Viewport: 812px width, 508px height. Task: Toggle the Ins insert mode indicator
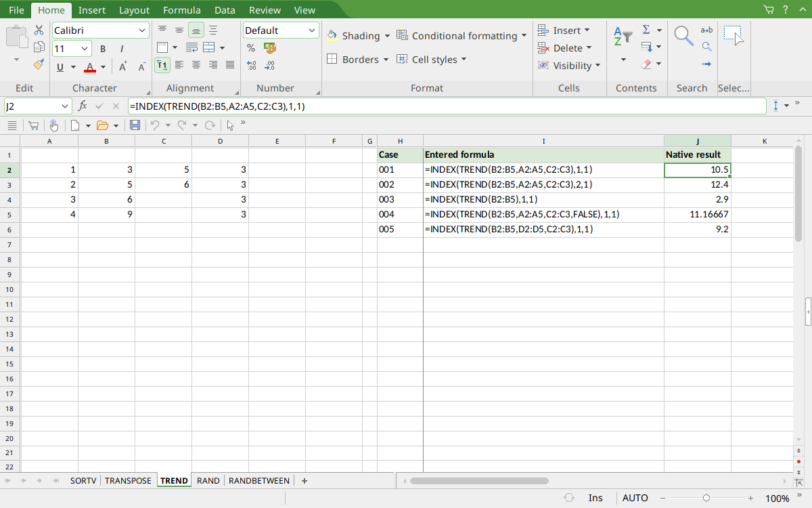[x=595, y=498]
